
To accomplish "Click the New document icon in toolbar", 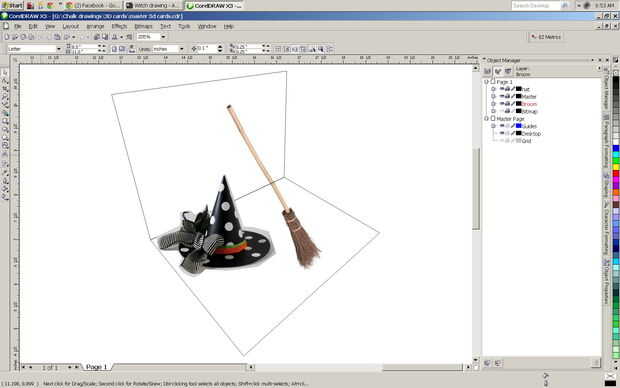I will click(x=6, y=37).
